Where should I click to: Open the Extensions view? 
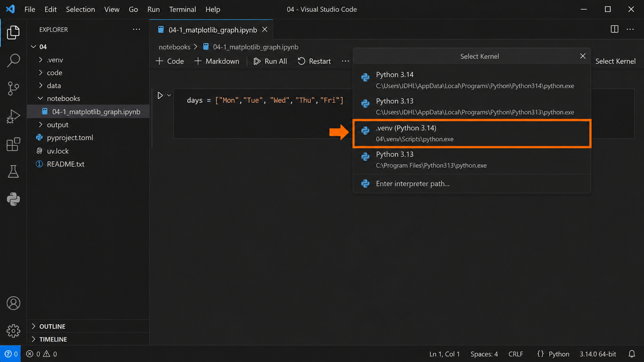coord(13,144)
